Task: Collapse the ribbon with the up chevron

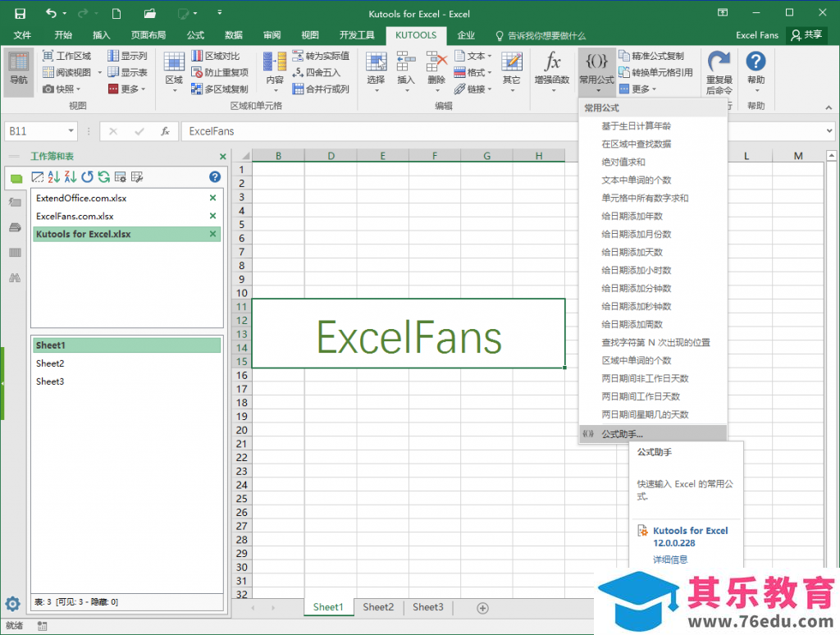Action: click(829, 107)
